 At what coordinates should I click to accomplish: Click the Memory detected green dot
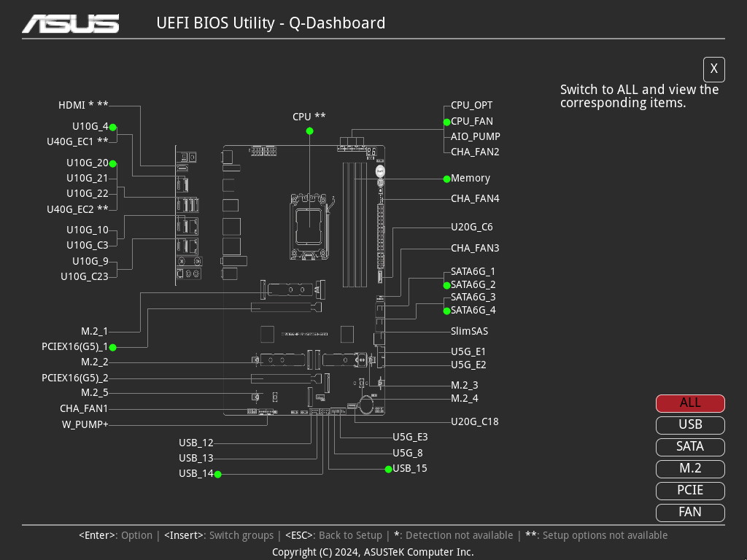coord(446,179)
